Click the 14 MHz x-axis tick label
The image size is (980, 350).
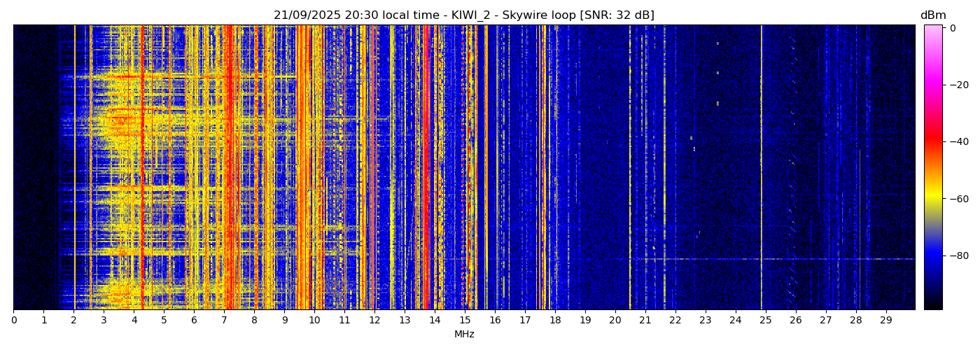[x=435, y=321]
